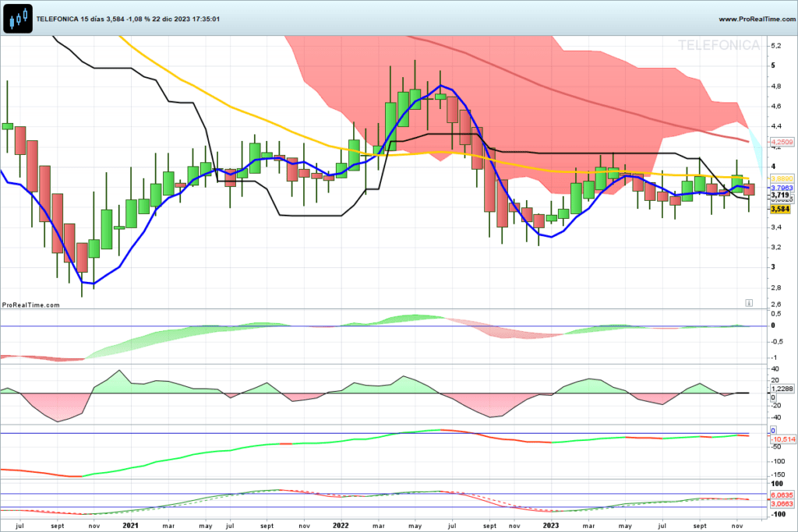
Task: Click the 5,2 price axis label
Action: [776, 46]
